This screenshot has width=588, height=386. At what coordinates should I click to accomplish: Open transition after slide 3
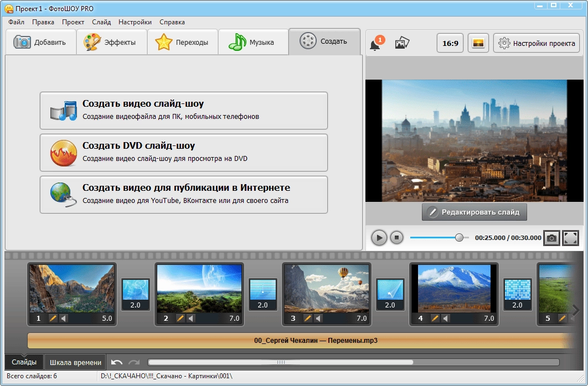[390, 294]
